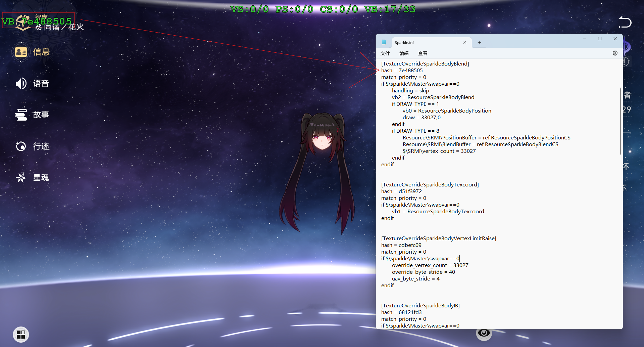Click the line 'hash = cdbefc09'

click(x=401, y=245)
